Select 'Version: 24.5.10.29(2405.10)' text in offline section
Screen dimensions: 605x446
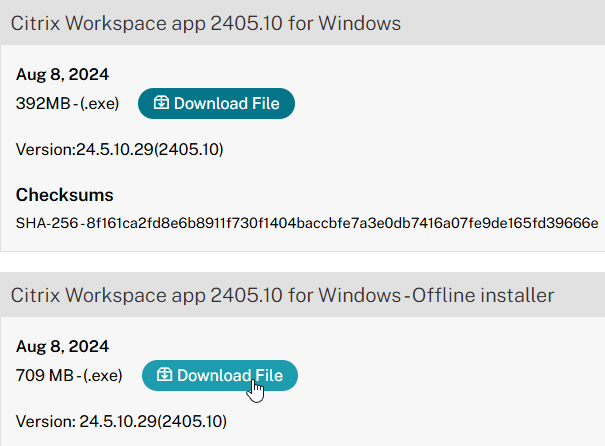point(121,421)
